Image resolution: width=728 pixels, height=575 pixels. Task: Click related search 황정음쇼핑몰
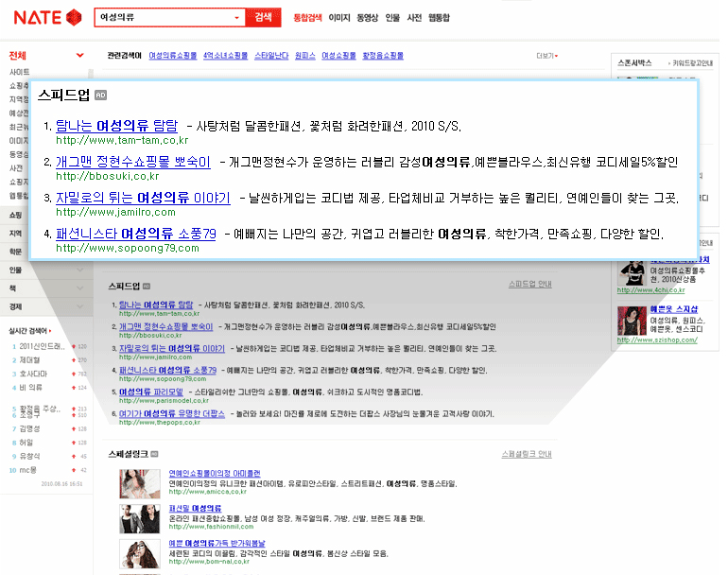pos(383,56)
